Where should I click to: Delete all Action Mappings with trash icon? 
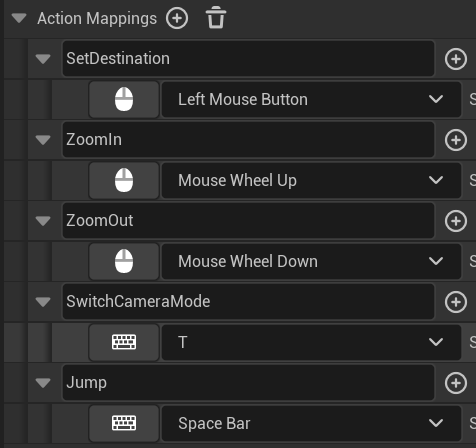pos(216,17)
